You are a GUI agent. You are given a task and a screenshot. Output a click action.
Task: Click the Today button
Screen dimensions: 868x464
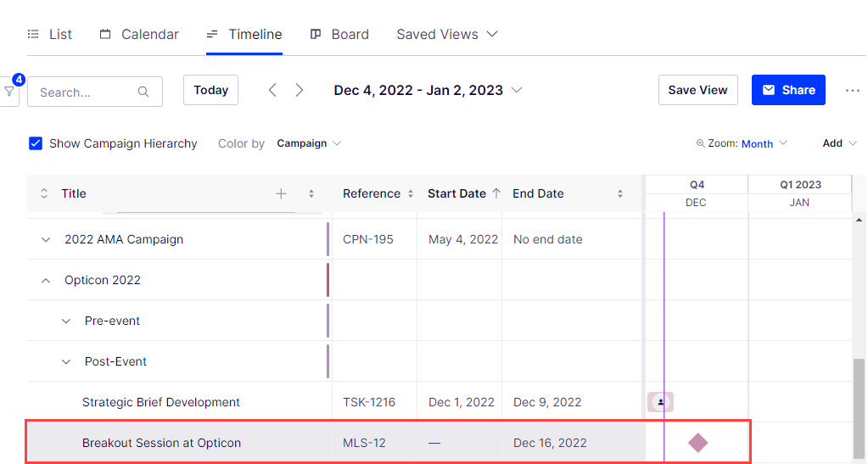click(211, 90)
